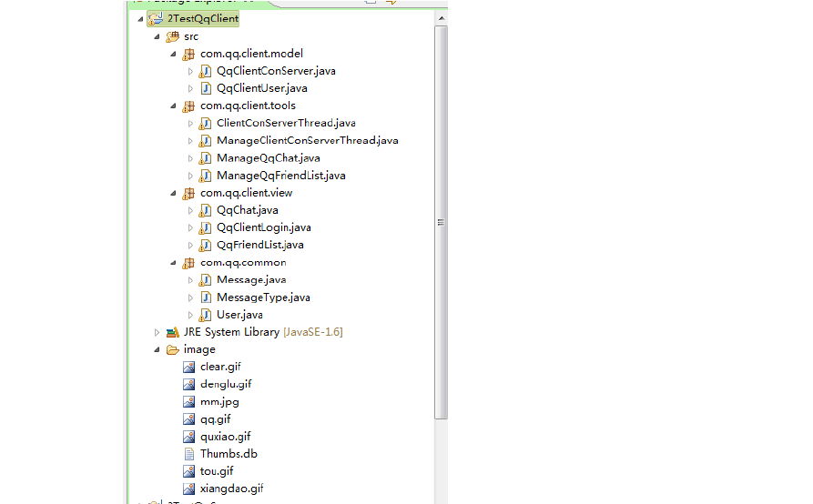Select the 2TestQqClient project name
The image size is (813, 504).
(x=203, y=19)
